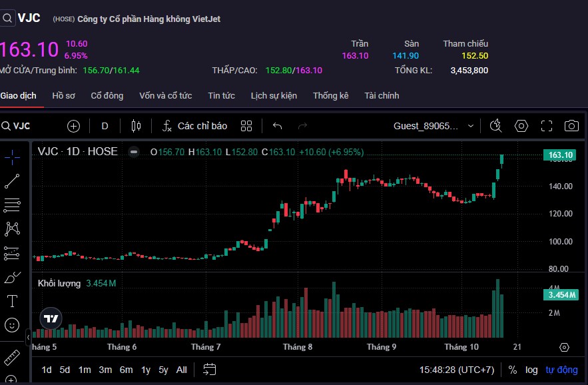The height and width of the screenshot is (385, 588).
Task: Switch to the Tin tức tab
Action: point(221,96)
